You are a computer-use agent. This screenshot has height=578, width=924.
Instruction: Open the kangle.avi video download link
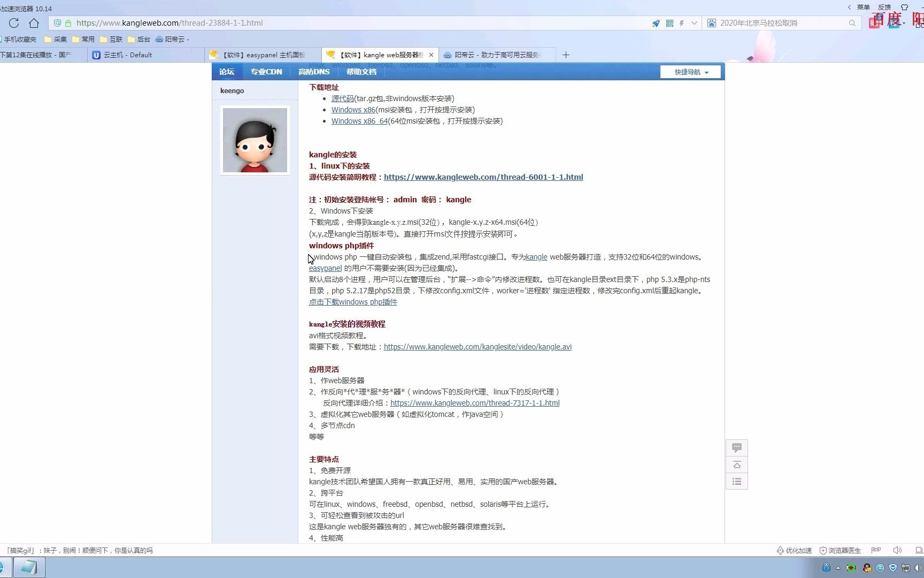[x=478, y=347]
